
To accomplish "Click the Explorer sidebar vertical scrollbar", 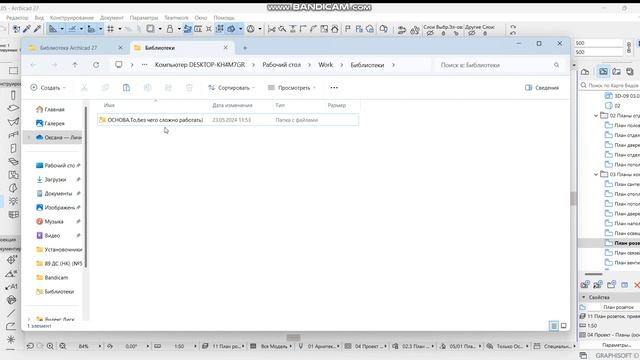I will (x=86, y=188).
